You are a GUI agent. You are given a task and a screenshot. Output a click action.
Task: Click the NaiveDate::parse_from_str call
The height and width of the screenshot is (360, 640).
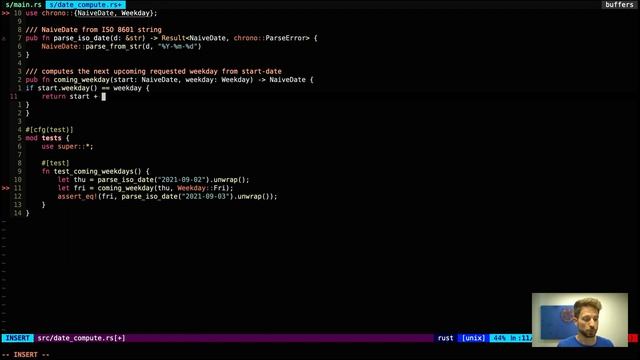[121, 47]
